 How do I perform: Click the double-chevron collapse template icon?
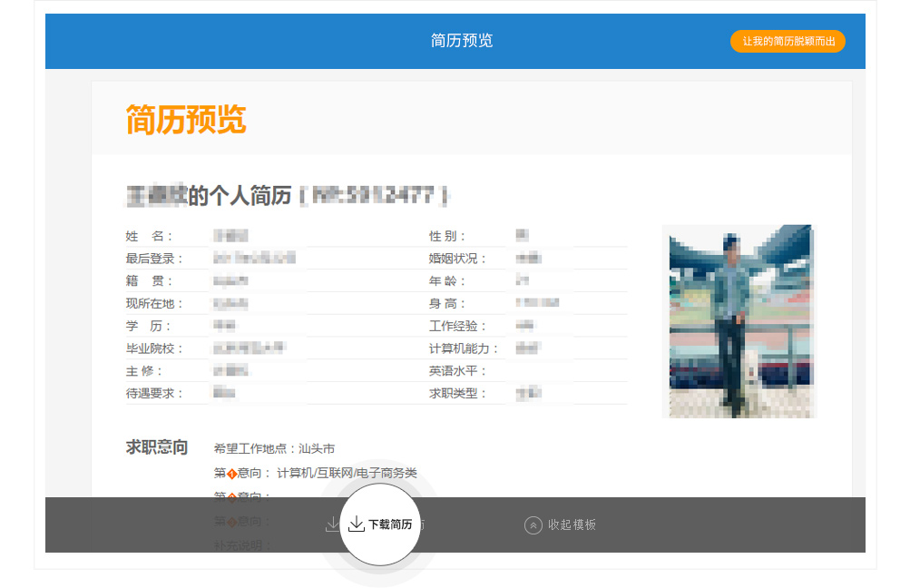(533, 524)
